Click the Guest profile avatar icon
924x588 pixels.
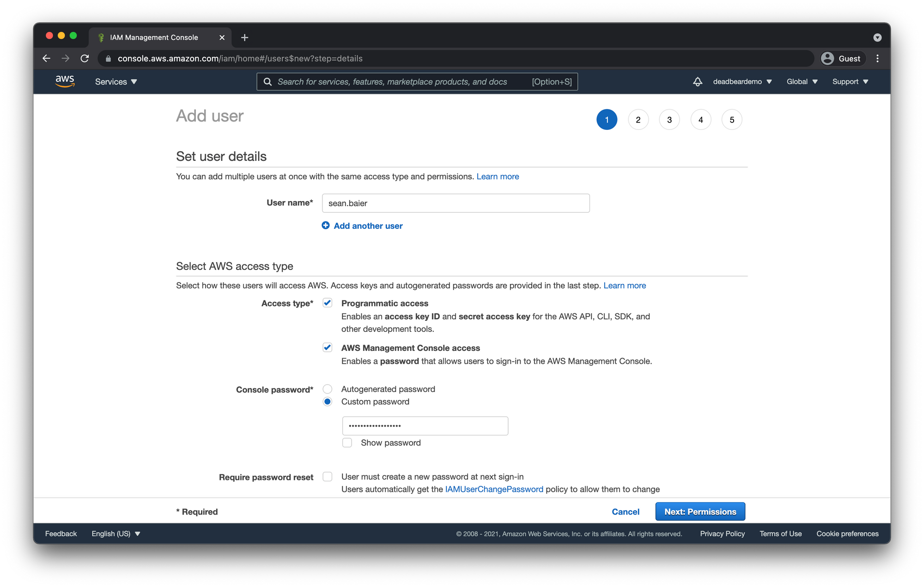pos(827,58)
